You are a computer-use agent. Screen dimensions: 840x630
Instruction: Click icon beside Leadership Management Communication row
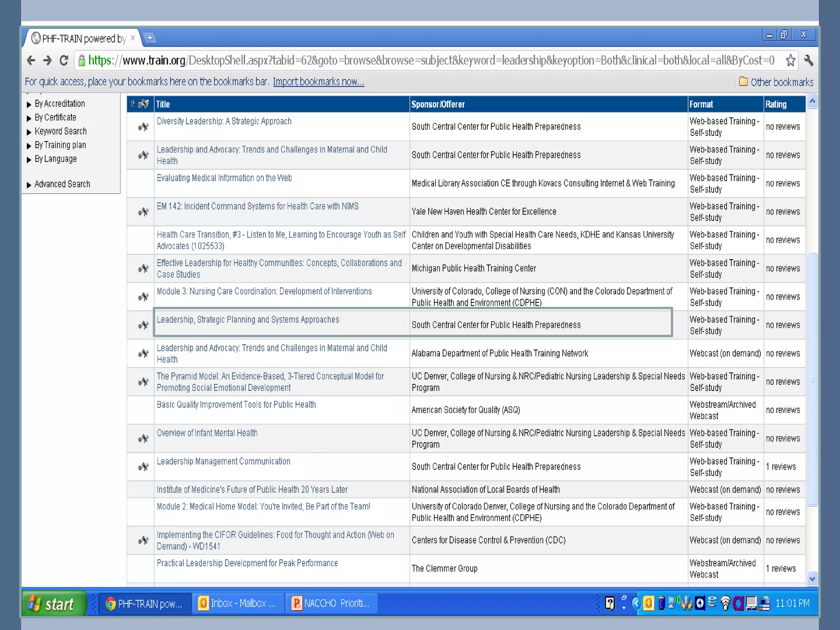pyautogui.click(x=143, y=467)
